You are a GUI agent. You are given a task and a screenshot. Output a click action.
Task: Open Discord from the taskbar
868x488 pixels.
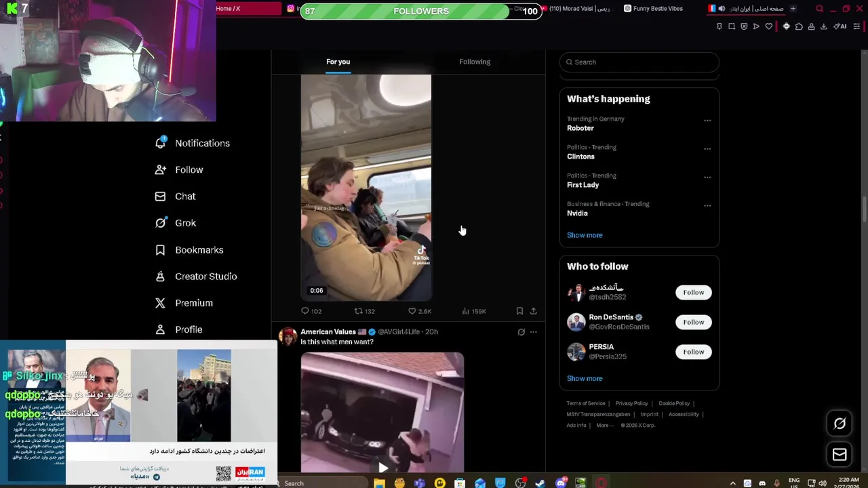point(561,483)
